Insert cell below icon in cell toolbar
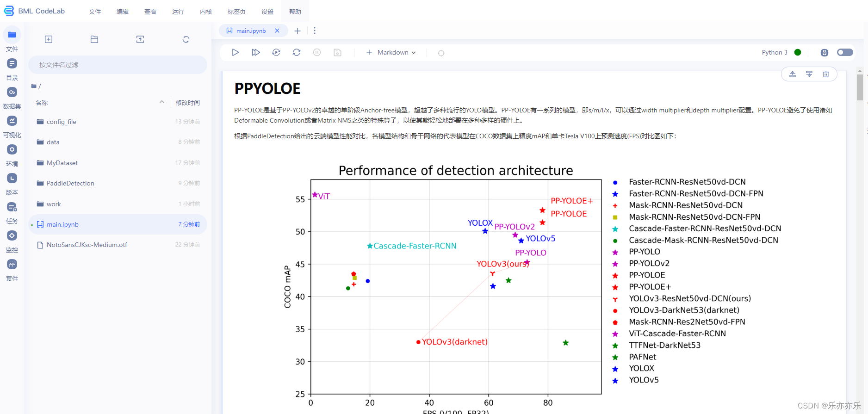Screen dimensions: 868x414 [809, 74]
